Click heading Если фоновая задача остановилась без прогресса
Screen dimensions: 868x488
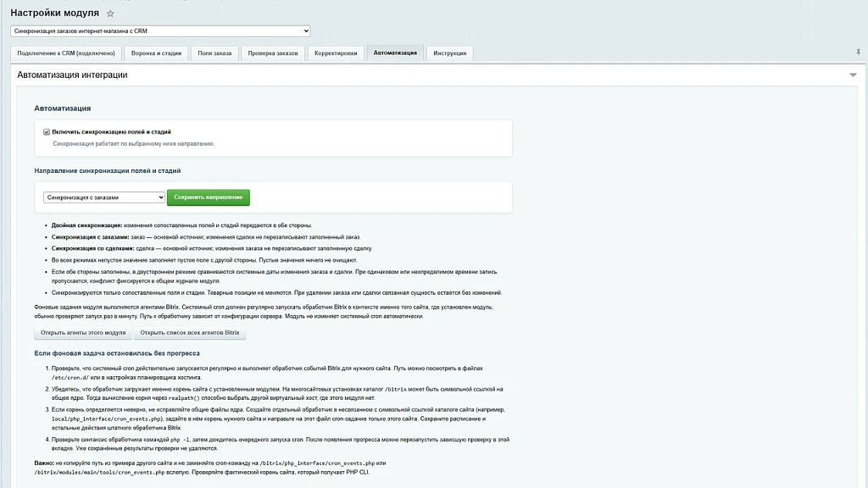[117, 353]
